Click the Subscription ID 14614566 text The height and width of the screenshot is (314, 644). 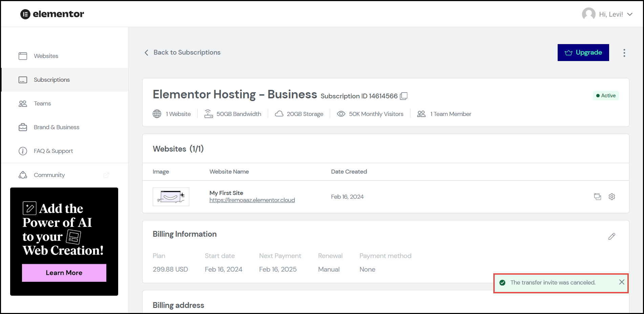coord(359,96)
